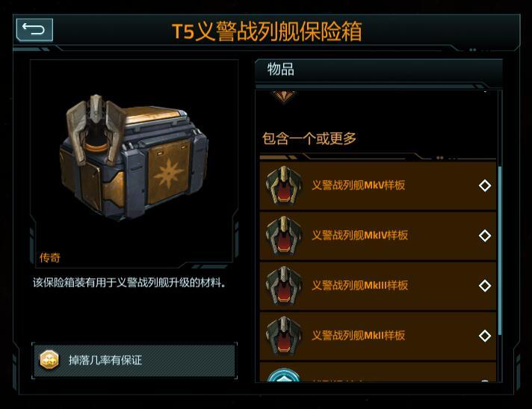Viewport: 532px width, 409px height.
Task: Click the 掉落几率有保证 button
Action: [134, 360]
